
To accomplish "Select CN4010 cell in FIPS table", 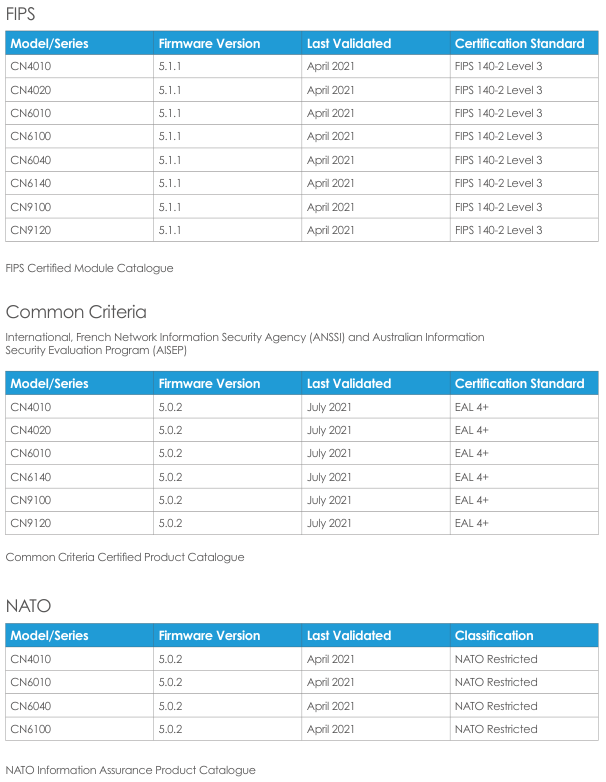I will click(79, 66).
